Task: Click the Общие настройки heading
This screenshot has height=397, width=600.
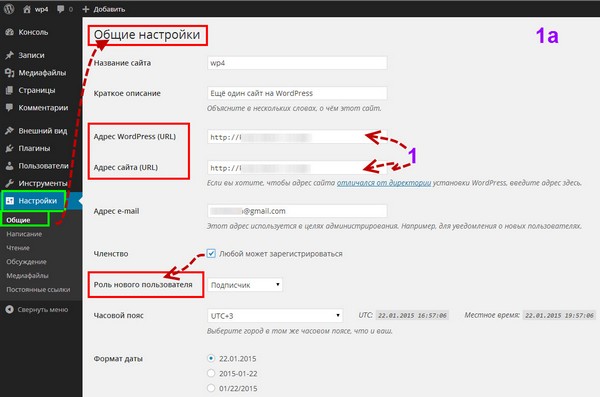Action: pyautogui.click(x=147, y=34)
